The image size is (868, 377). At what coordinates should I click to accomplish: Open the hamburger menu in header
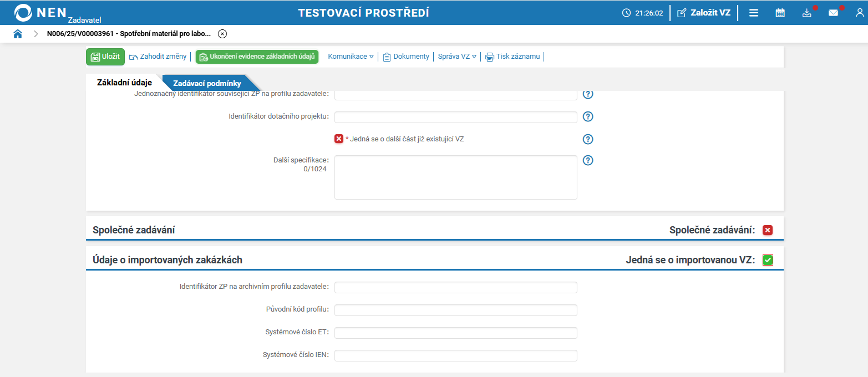754,13
